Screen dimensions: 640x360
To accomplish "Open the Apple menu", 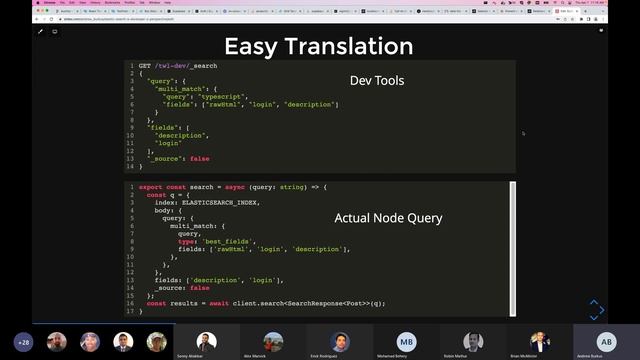I will [x=38, y=2].
